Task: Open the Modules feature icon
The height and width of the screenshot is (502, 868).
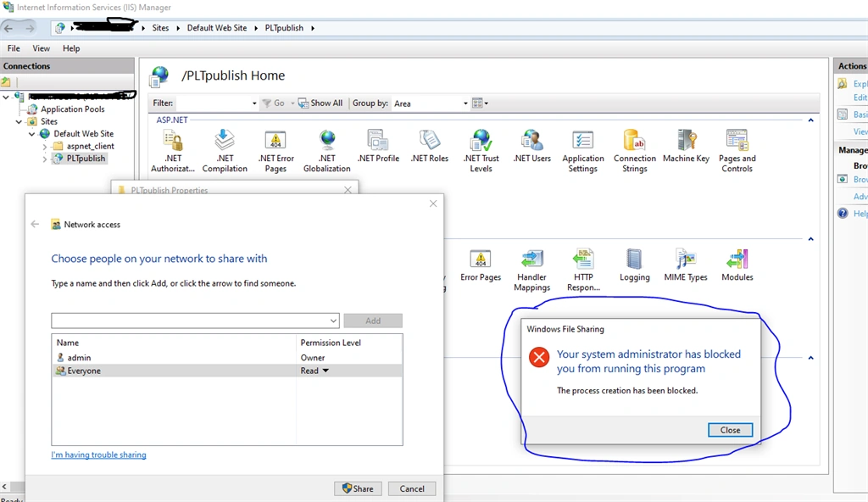Action: [737, 265]
